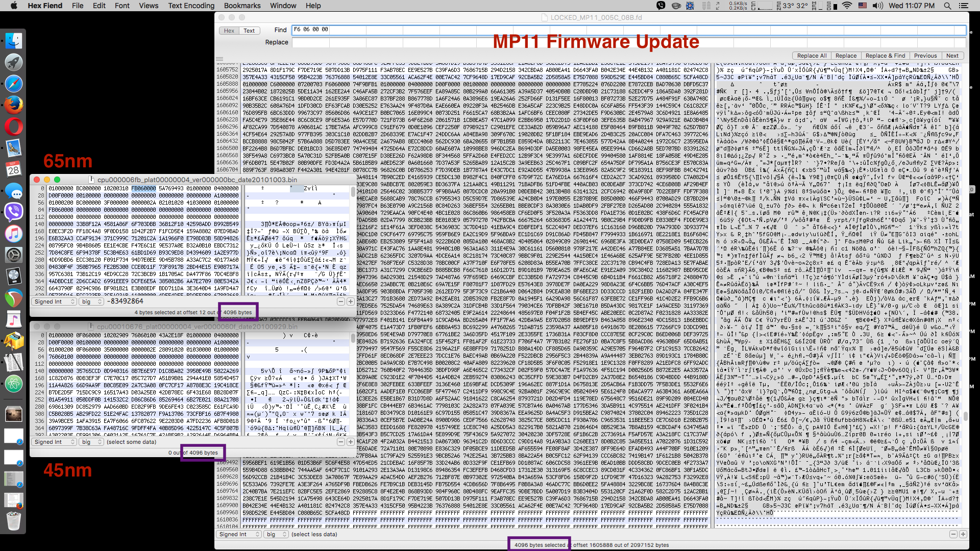
Task: Open the Viber app in the dock
Action: pyautogui.click(x=14, y=211)
